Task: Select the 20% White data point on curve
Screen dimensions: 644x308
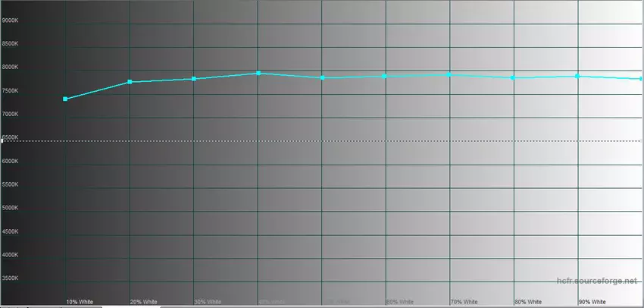Action: point(130,82)
